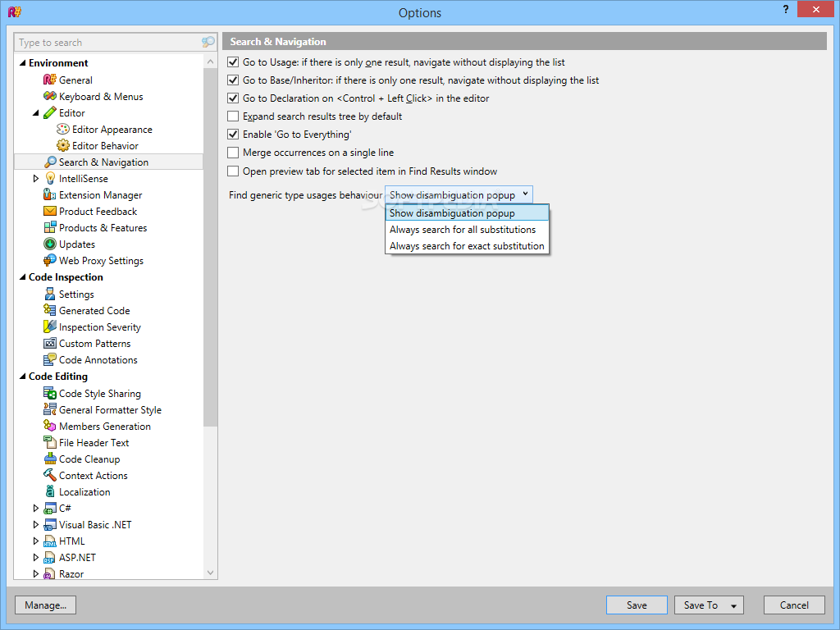Expand the IntelliSense tree node
This screenshot has width=840, height=630.
point(36,178)
